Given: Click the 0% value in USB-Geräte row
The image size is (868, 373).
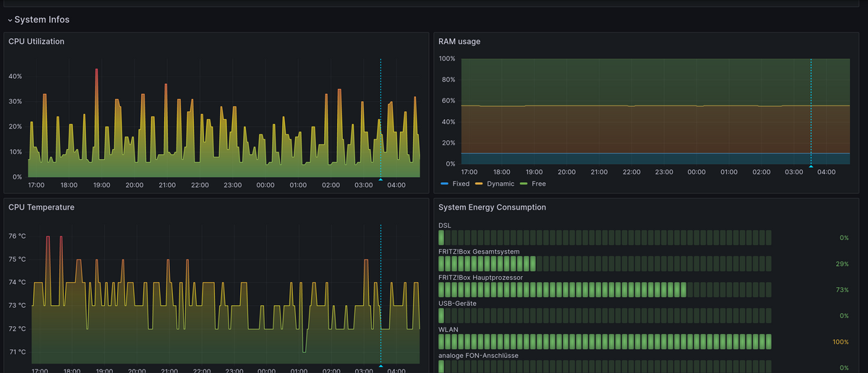Looking at the screenshot, I should point(844,316).
